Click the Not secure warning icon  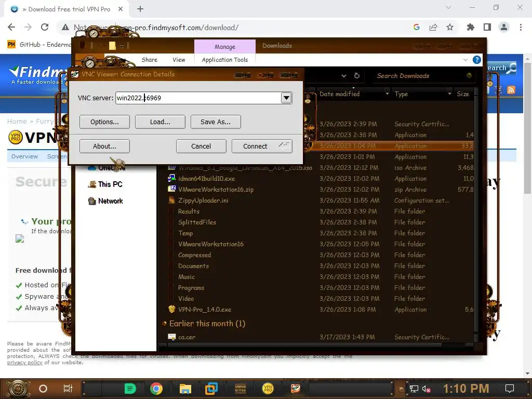tap(65, 28)
